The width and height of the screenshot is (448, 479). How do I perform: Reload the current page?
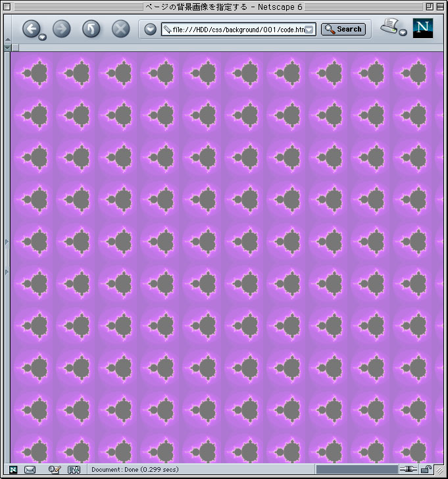(x=91, y=28)
